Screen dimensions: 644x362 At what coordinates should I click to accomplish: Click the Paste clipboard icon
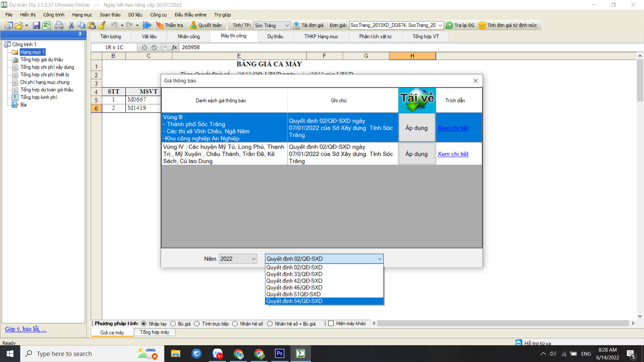(92, 25)
